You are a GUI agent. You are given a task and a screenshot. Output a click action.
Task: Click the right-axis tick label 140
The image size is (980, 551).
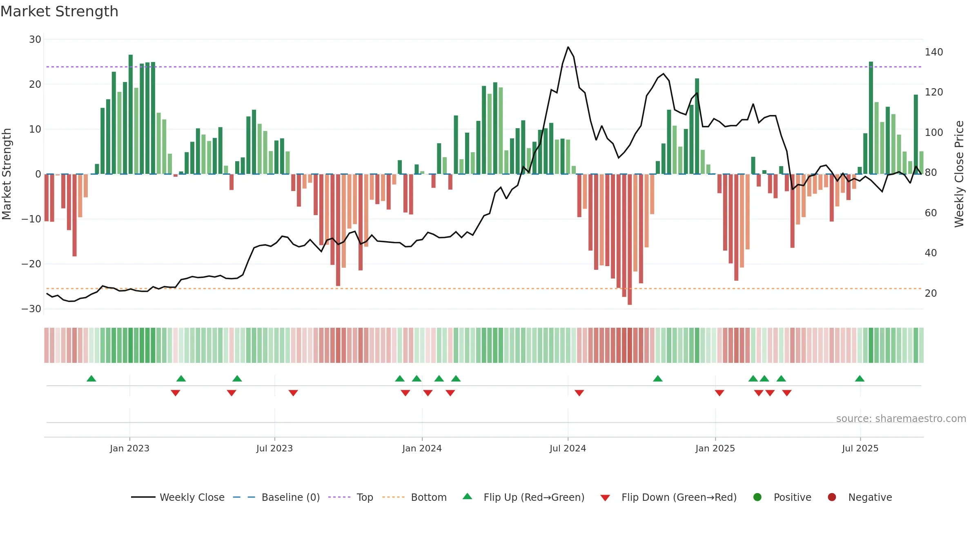[x=934, y=52]
